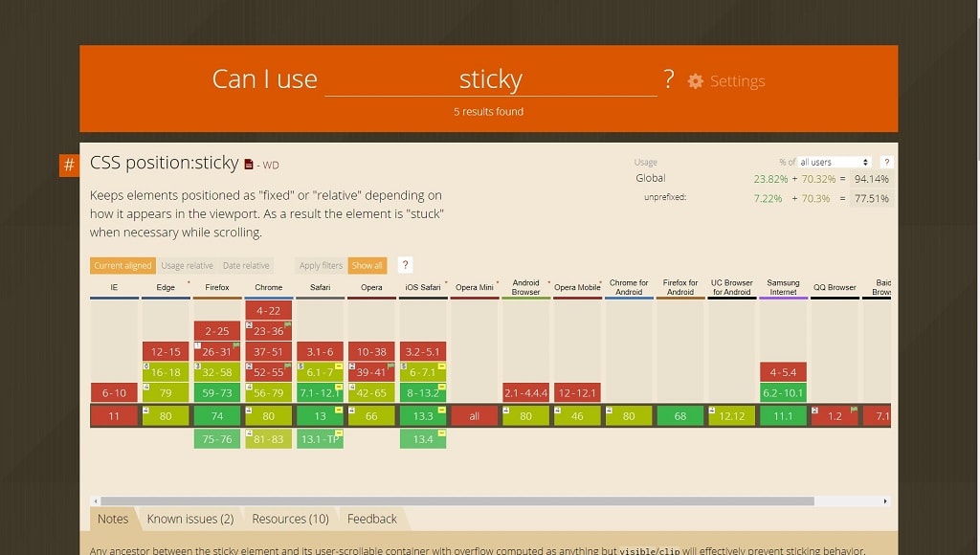Viewport: 980px width, 555px height.
Task: Click the Edge 16-18 version cell
Action: 166,372
